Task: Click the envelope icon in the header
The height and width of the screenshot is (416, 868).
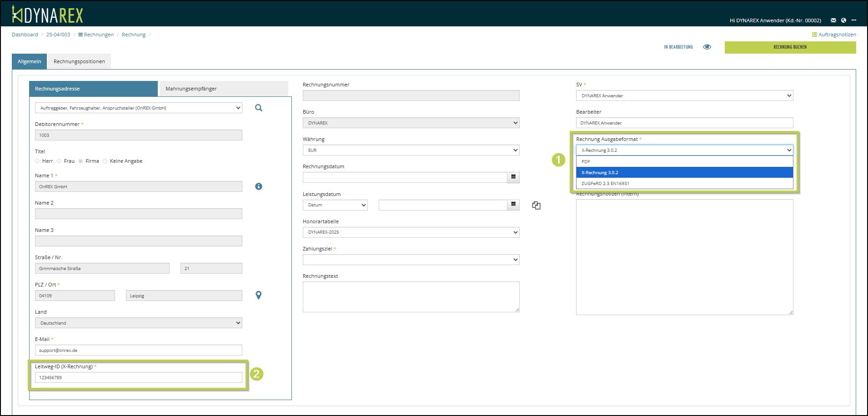Action: coord(833,20)
